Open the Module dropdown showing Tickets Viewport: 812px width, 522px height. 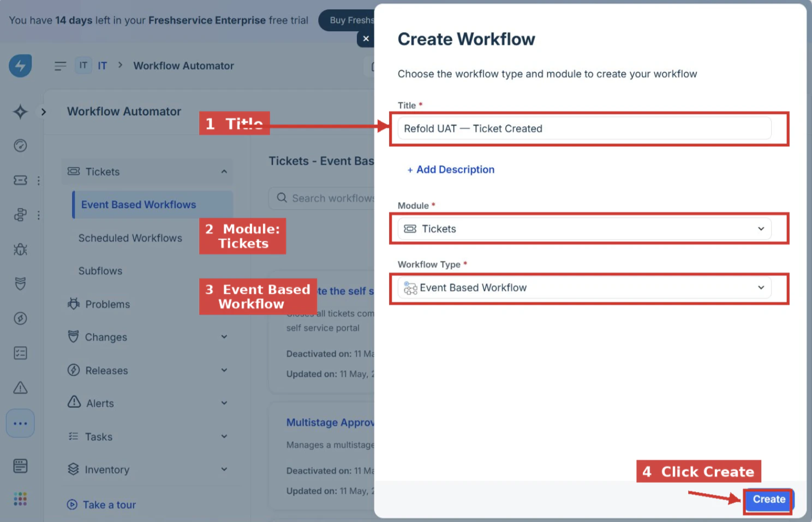point(584,229)
